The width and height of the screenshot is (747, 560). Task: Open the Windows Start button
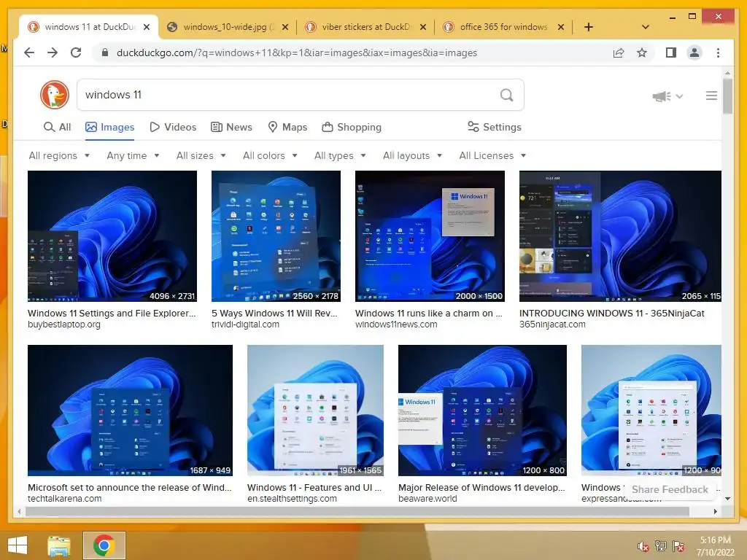(18, 545)
